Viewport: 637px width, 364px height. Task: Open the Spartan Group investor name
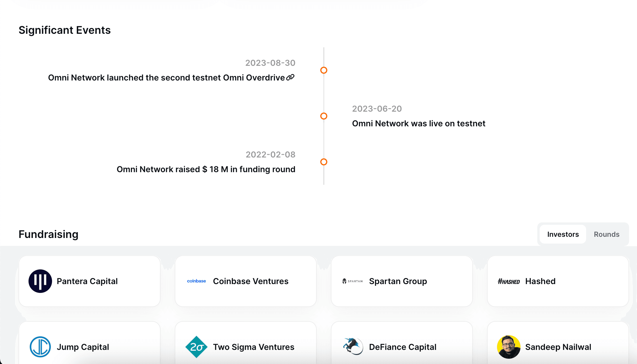(398, 281)
